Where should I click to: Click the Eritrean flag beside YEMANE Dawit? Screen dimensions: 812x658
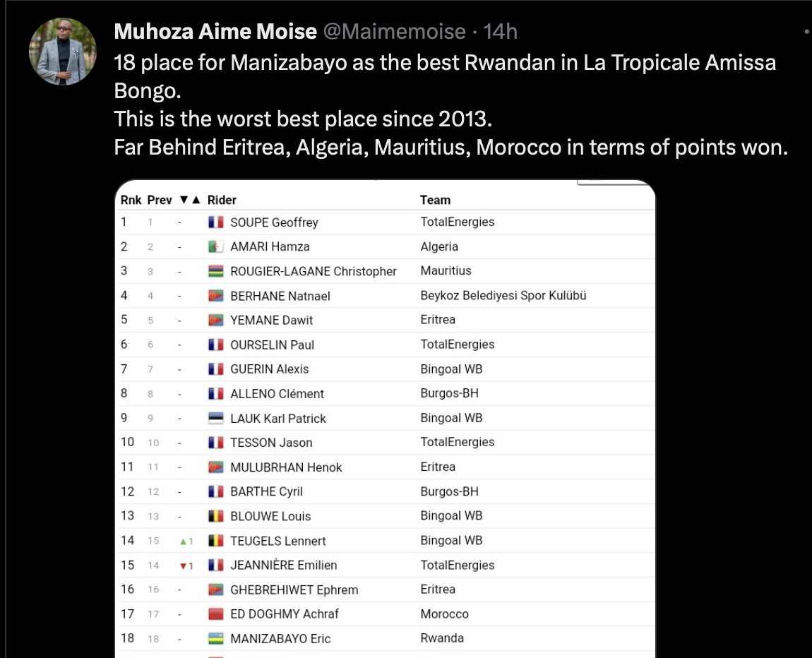(216, 321)
